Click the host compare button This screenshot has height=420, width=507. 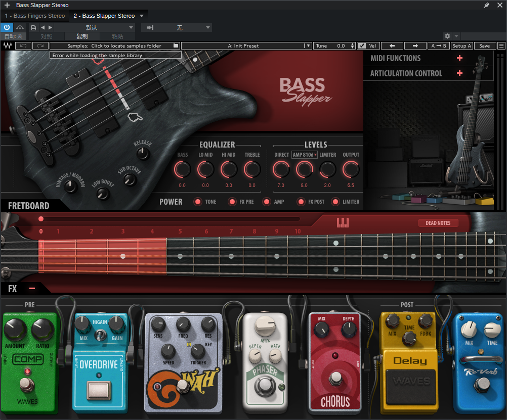pyautogui.click(x=47, y=36)
